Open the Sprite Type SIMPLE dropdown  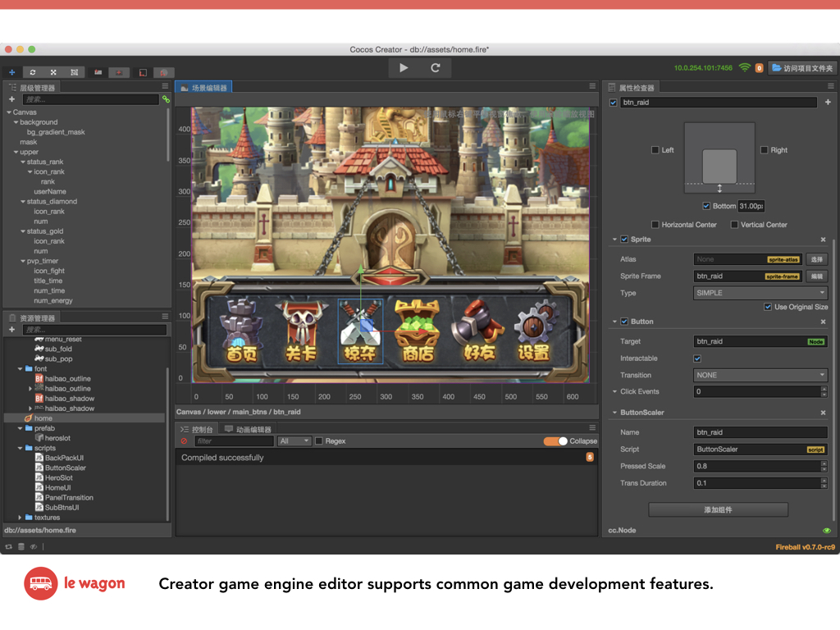tap(760, 293)
